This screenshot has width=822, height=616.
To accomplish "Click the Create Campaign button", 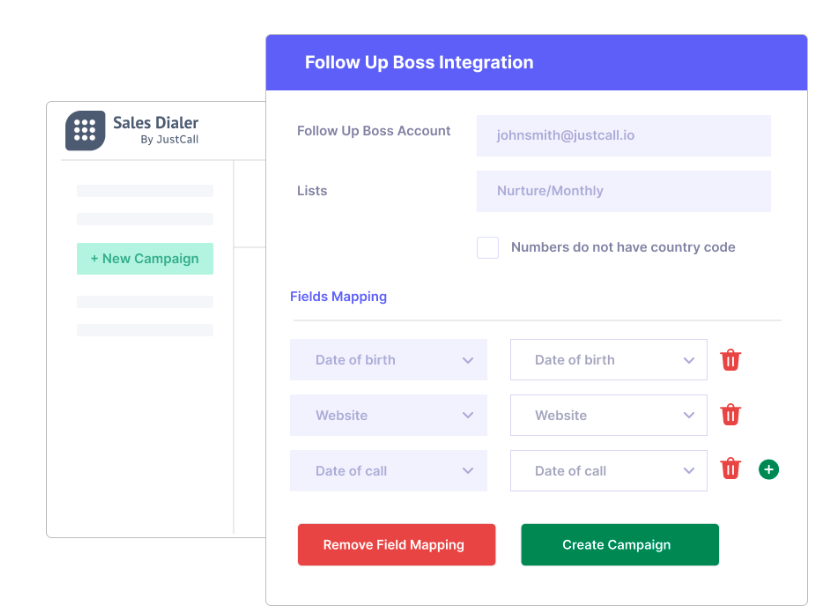I will (619, 545).
